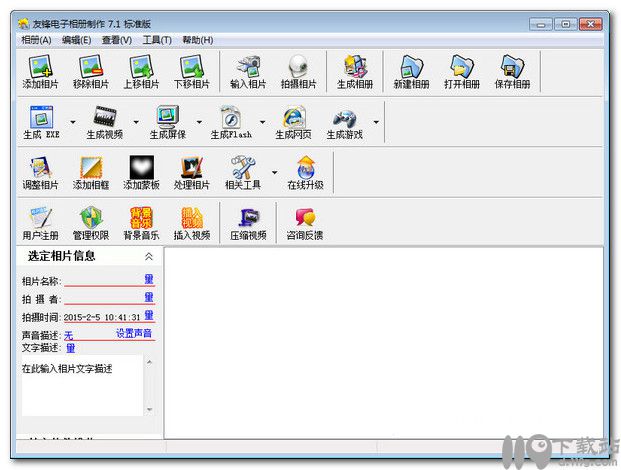Open 咨询反馈 feedback icon

pos(305,223)
